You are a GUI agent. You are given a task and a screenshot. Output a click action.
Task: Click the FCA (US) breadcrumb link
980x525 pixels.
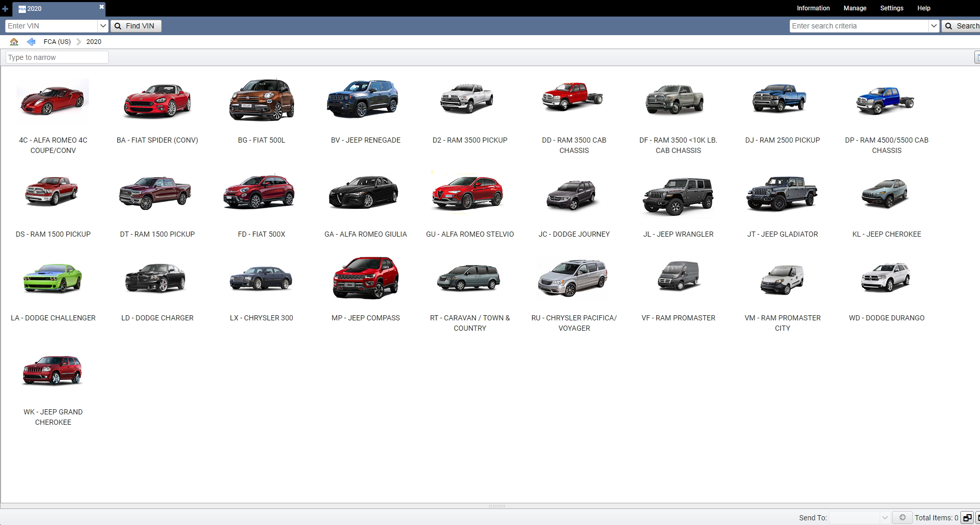point(57,42)
